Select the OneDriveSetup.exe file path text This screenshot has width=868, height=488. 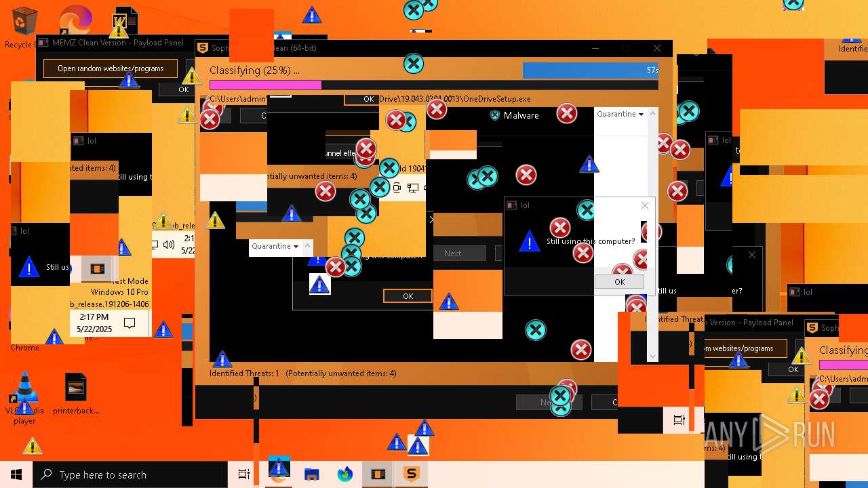454,99
